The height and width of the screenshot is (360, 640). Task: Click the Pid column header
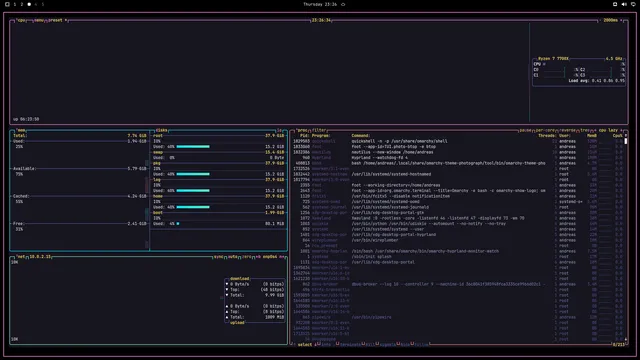[x=304, y=136]
